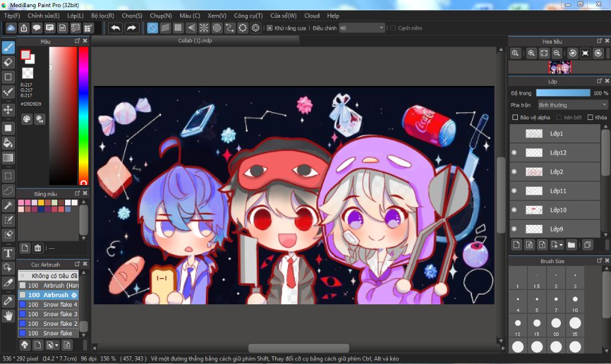Select the Airbrush (Hard) brush
The height and width of the screenshot is (364, 611).
coord(48,285)
